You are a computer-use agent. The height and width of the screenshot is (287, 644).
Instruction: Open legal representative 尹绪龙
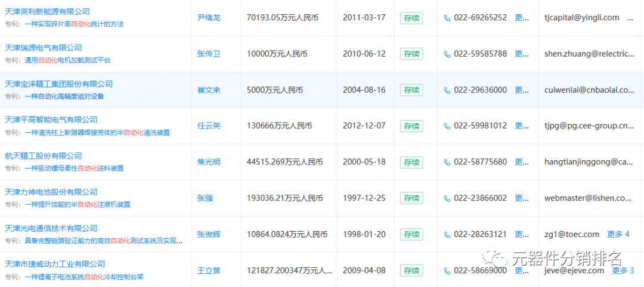(209, 18)
